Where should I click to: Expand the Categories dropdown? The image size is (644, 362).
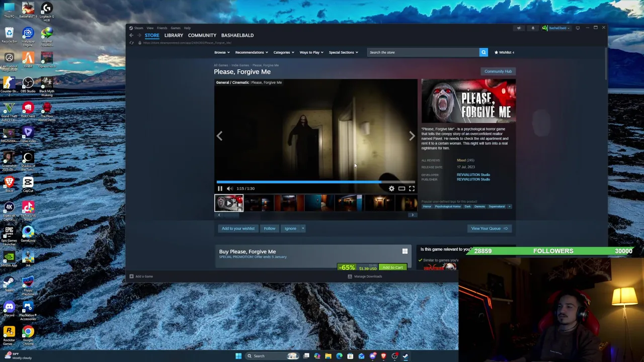pyautogui.click(x=284, y=52)
